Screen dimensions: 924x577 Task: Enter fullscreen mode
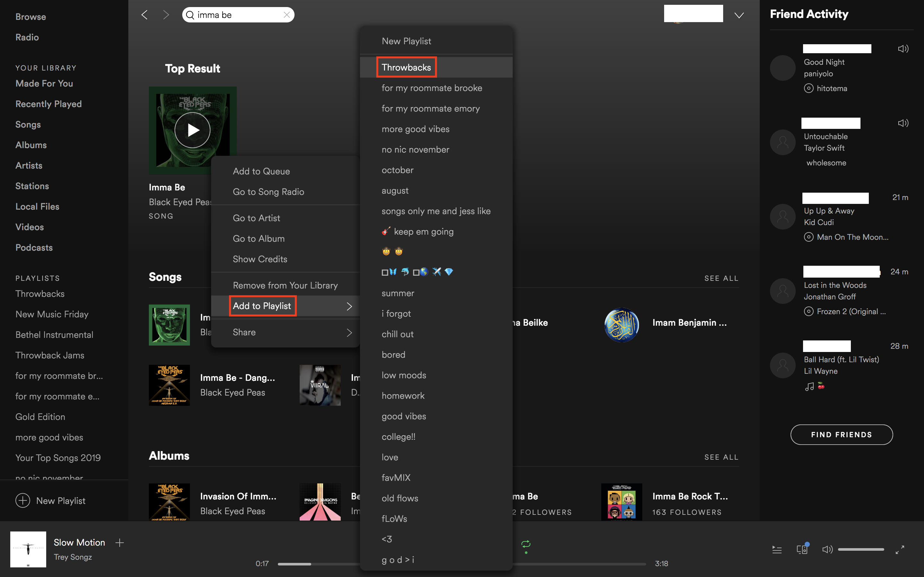[x=900, y=549]
